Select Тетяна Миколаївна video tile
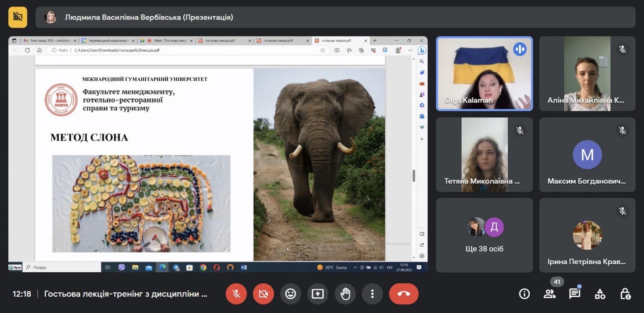This screenshot has width=644, height=313. [x=484, y=155]
